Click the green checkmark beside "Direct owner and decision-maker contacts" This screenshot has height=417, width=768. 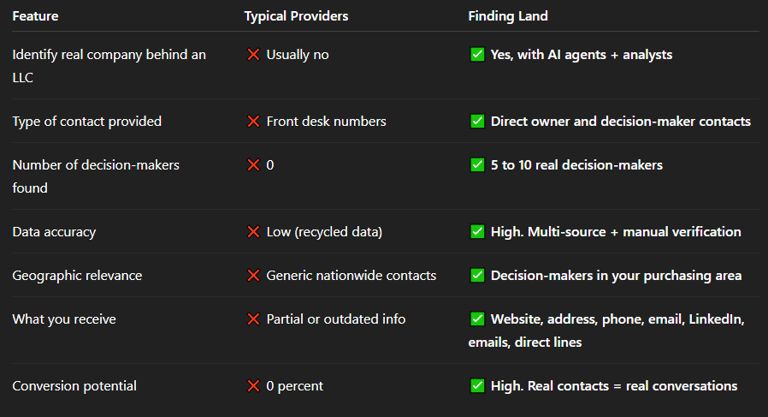[477, 122]
